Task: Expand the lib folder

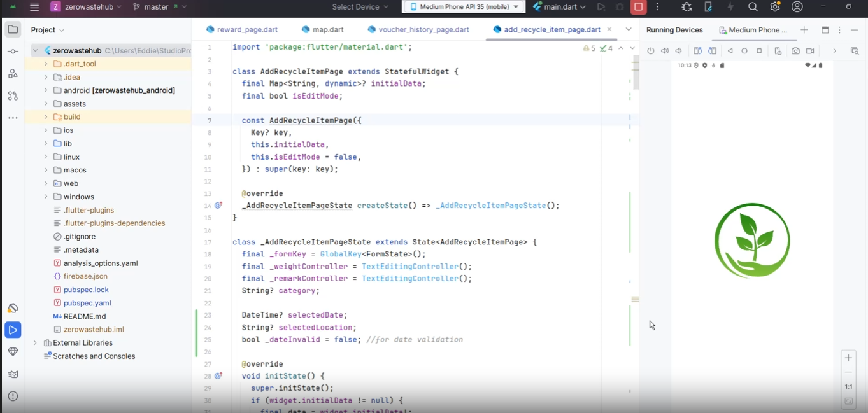Action: click(x=46, y=144)
